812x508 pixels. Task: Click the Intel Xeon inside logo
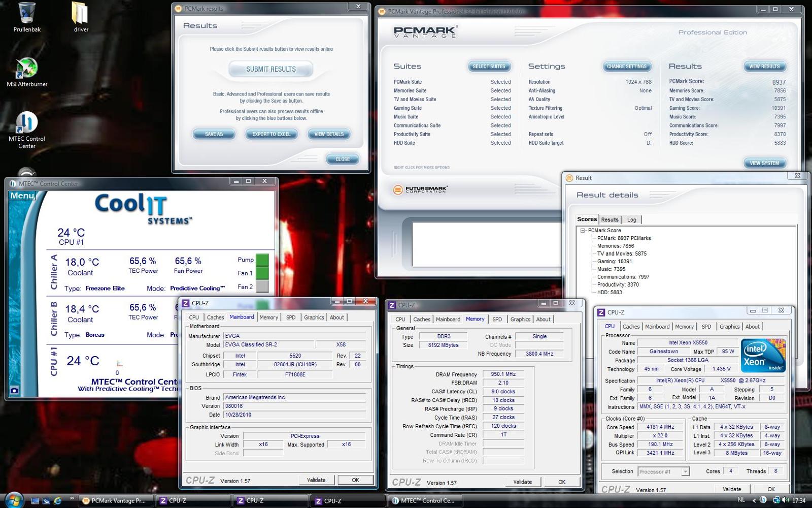(x=763, y=356)
